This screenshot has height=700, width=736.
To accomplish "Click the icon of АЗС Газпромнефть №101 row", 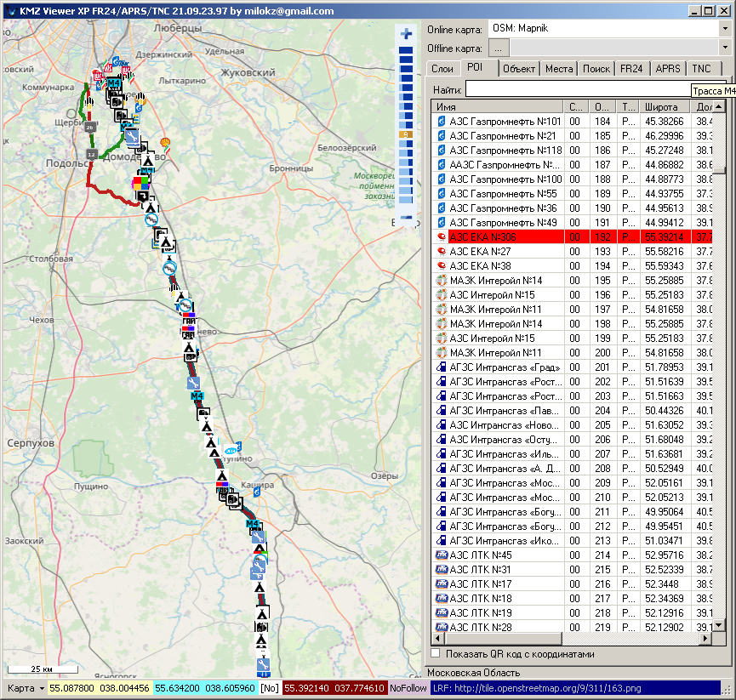I will [441, 122].
